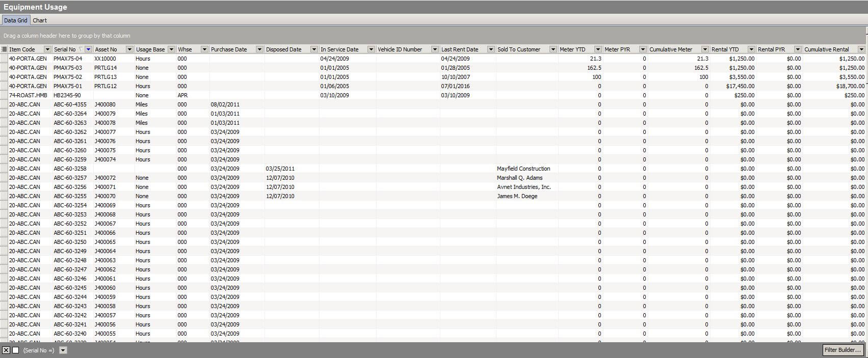Sort by the Cumulative Meter column header
The width and height of the screenshot is (868, 358).
click(x=671, y=49)
